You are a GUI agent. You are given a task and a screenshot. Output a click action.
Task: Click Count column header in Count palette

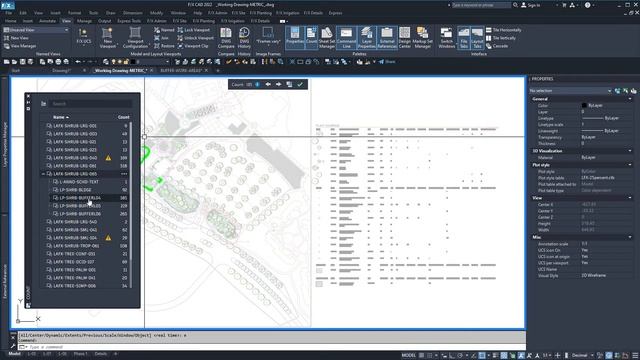(x=124, y=117)
